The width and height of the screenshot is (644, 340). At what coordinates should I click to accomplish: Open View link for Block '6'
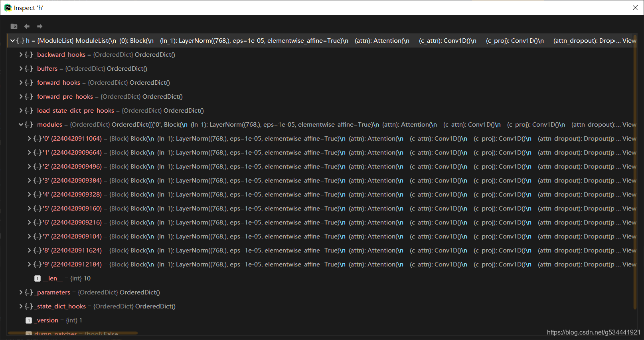pos(629,223)
